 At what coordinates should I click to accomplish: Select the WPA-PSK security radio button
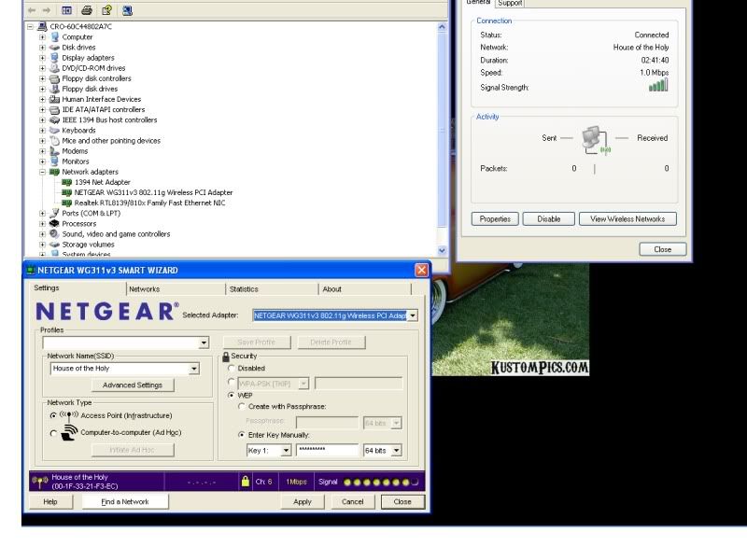click(x=232, y=382)
